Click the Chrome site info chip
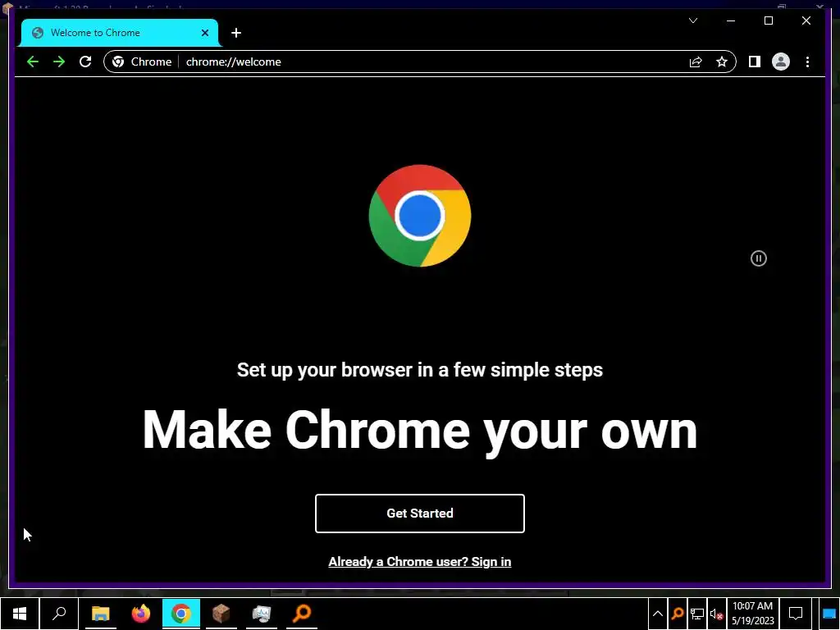 [x=142, y=62]
